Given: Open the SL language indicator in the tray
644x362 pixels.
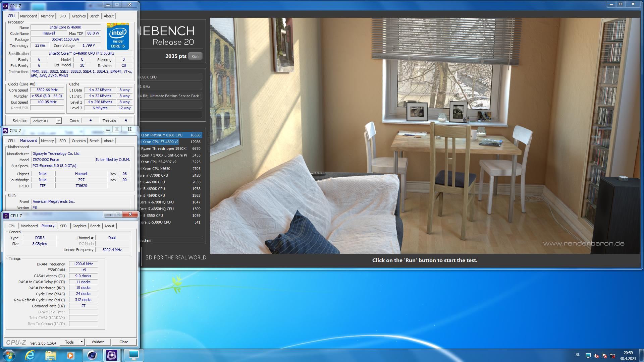Looking at the screenshot, I should (x=578, y=355).
